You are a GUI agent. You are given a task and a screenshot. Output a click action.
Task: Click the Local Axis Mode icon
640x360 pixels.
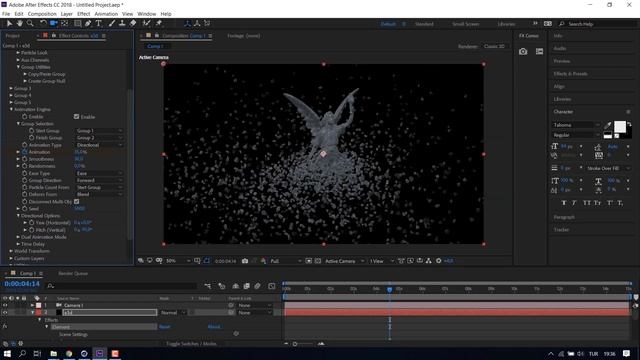pos(187,24)
